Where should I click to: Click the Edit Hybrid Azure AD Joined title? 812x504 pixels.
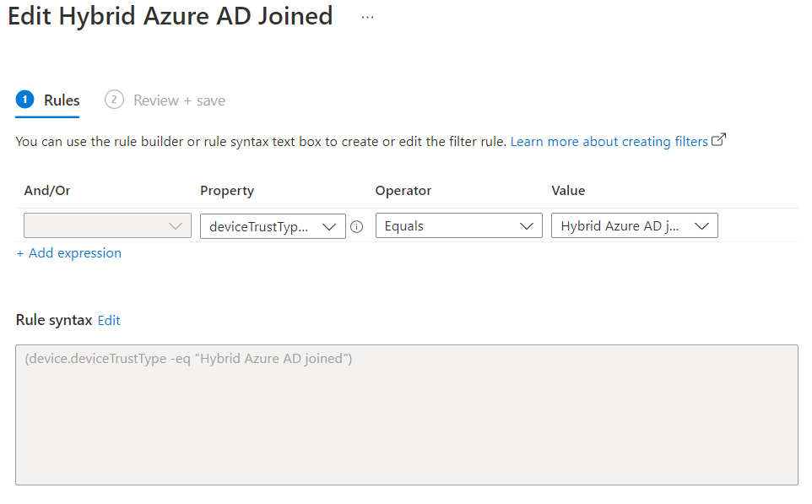(x=170, y=16)
